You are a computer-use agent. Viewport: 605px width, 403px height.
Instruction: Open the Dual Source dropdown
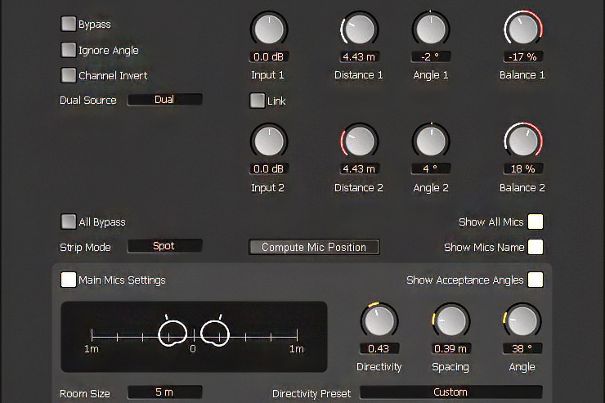click(x=164, y=100)
